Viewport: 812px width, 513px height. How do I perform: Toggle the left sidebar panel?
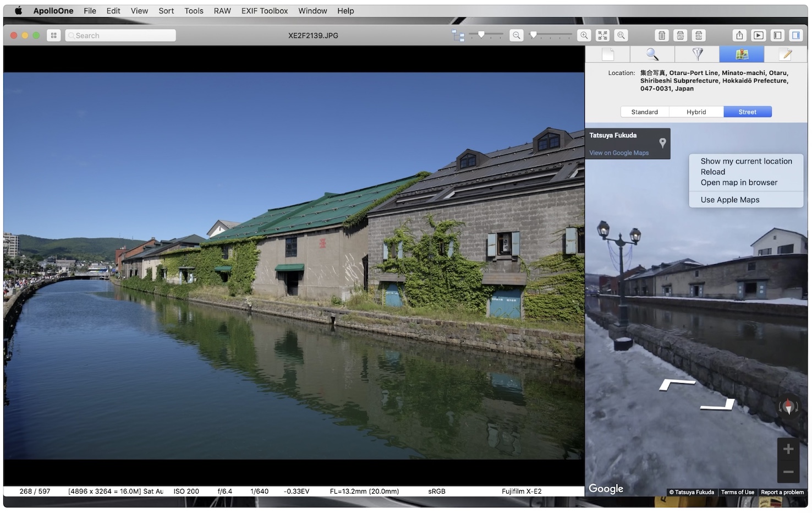(777, 35)
